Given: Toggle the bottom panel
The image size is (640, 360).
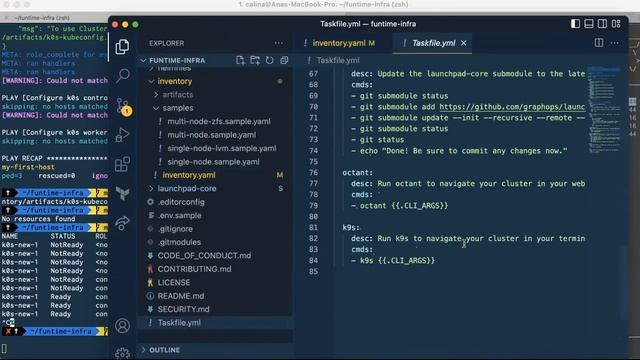Looking at the screenshot, I should click(x=589, y=24).
